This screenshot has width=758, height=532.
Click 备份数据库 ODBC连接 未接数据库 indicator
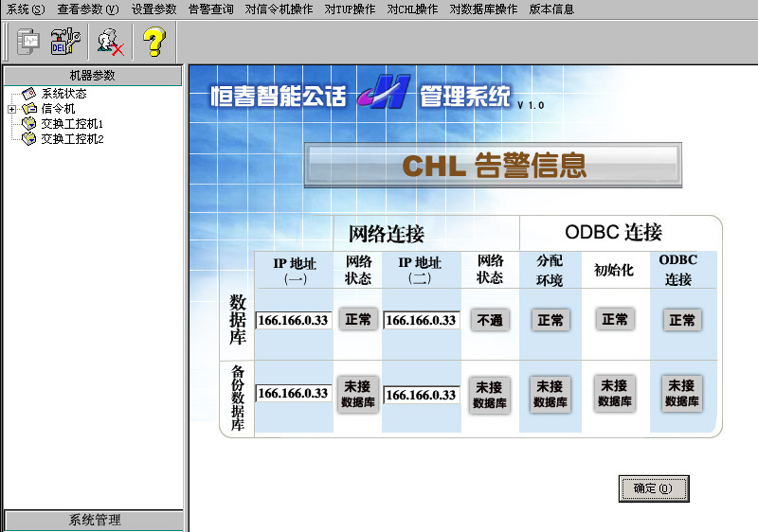coord(682,393)
